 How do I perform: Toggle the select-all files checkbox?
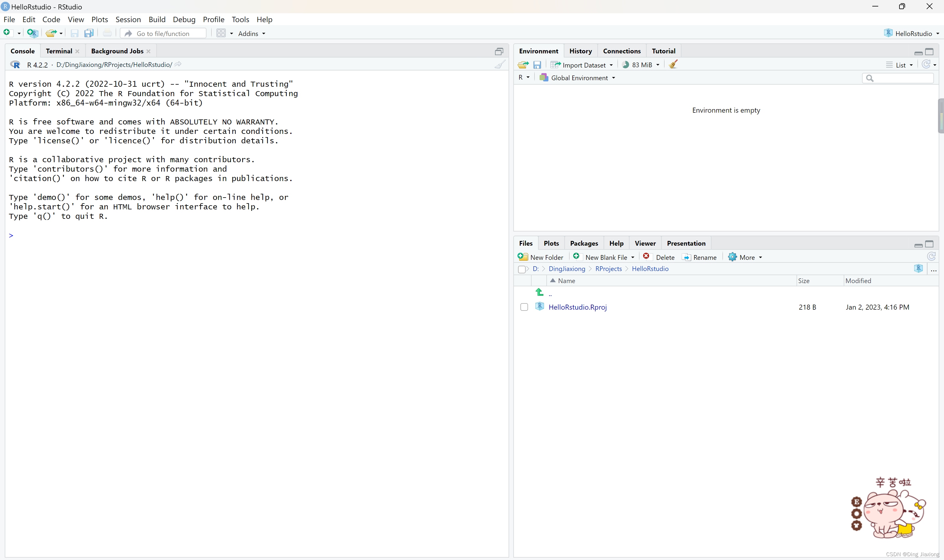[x=522, y=269]
